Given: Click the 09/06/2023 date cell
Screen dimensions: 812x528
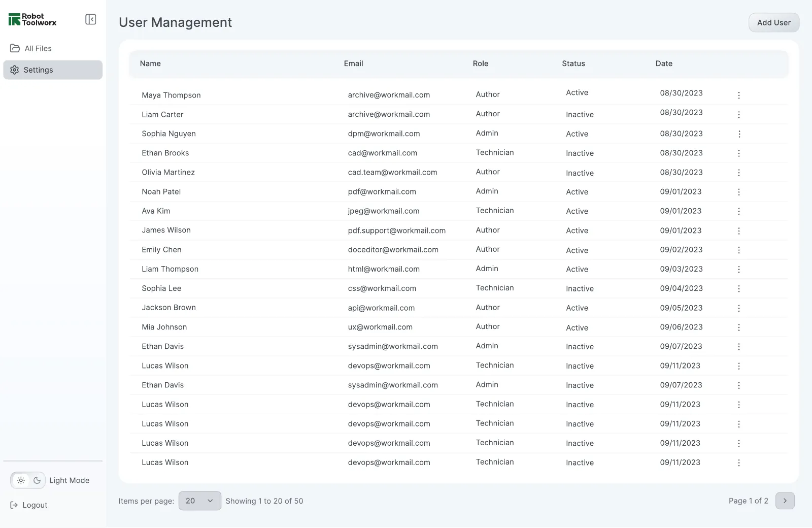Looking at the screenshot, I should pos(681,327).
